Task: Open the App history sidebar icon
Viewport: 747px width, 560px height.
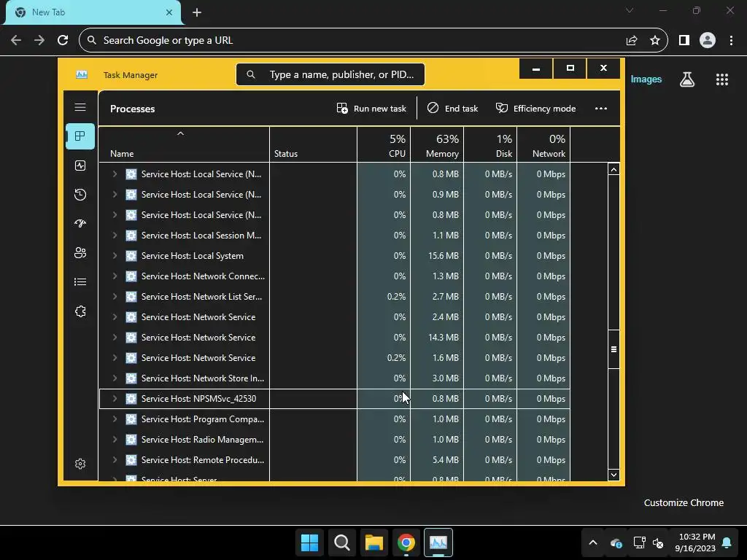Action: coord(80,194)
